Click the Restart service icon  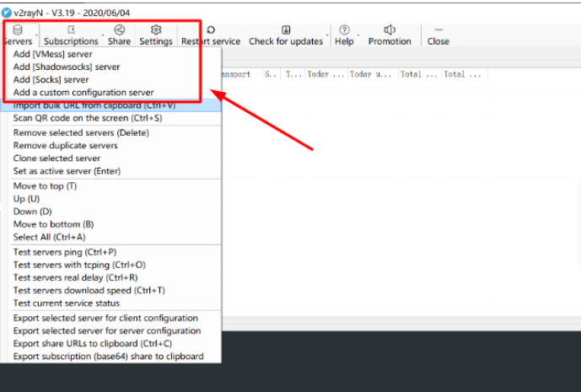coord(211,30)
